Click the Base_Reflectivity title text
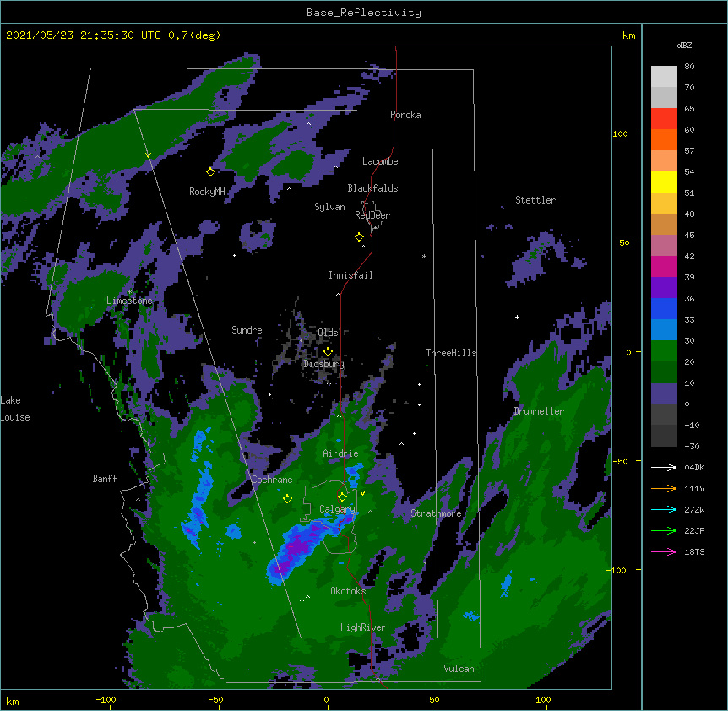This screenshot has width=728, height=711. point(363,13)
